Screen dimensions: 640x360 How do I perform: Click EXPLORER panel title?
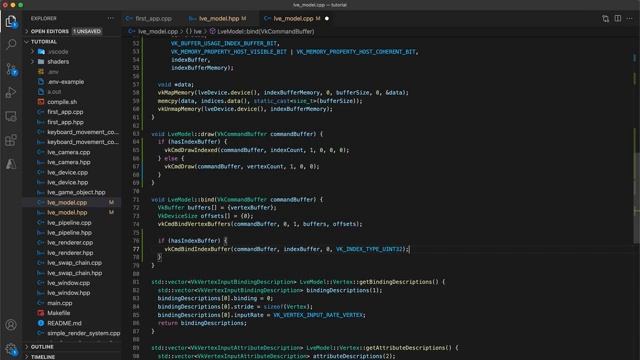pos(43,18)
